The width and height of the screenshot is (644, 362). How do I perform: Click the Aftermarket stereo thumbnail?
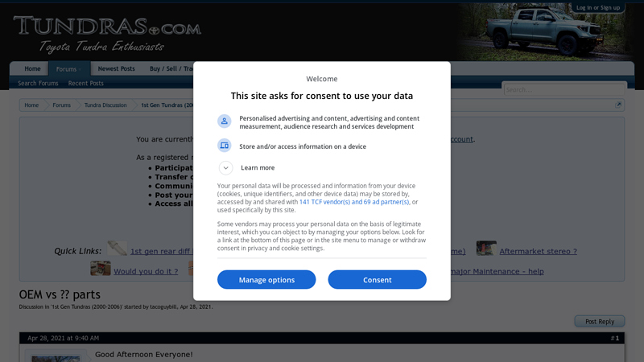[x=486, y=249]
